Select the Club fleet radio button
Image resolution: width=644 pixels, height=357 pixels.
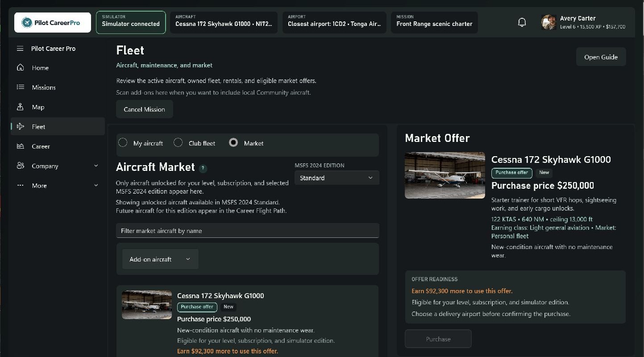[x=178, y=143]
